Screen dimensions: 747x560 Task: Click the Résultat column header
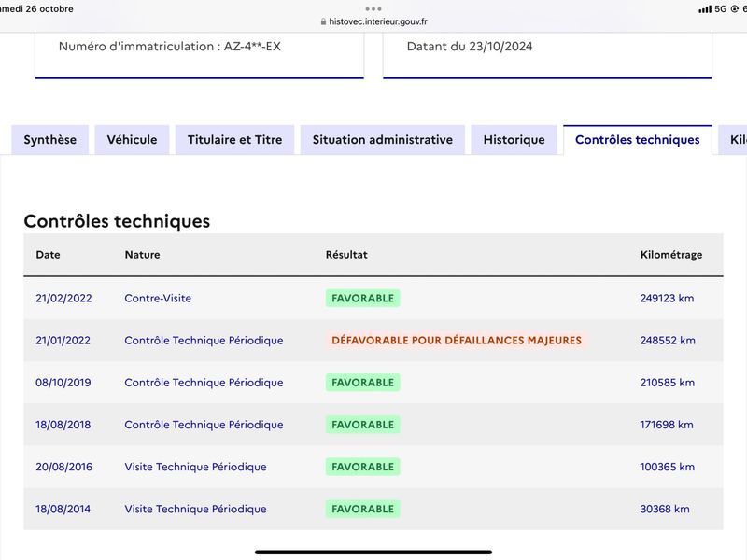(346, 254)
